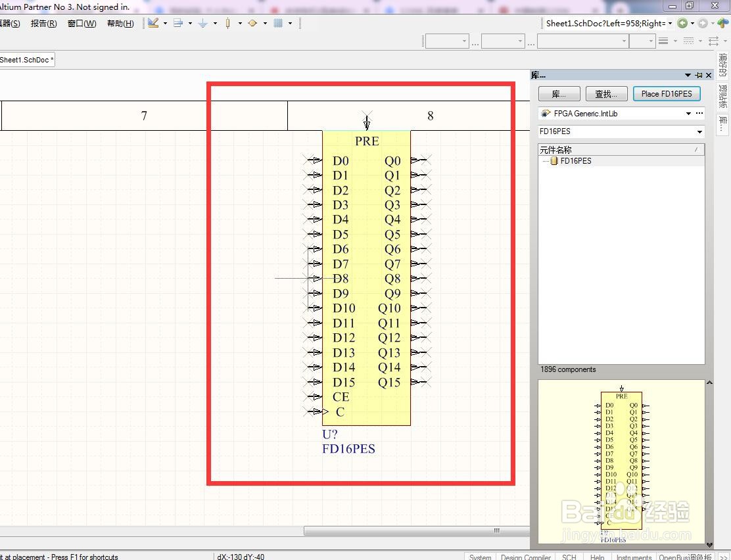This screenshot has width=731, height=560.
Task: Click the SCH status bar button
Action: 569,557
